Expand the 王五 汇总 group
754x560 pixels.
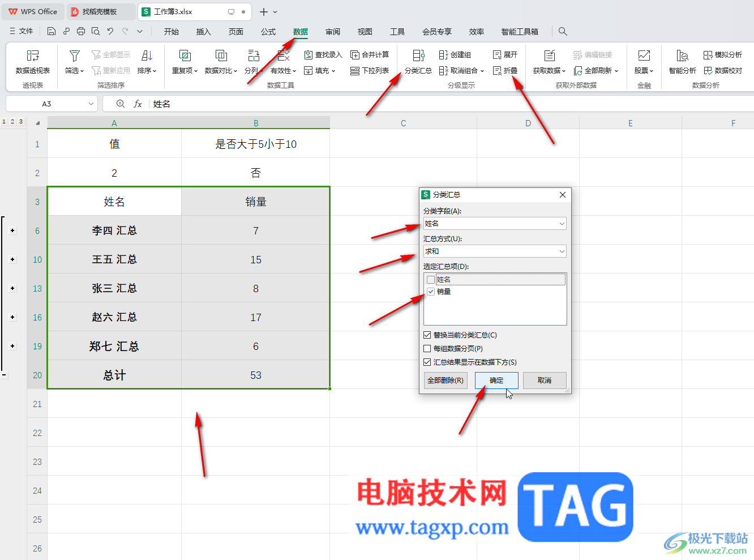pos(12,259)
